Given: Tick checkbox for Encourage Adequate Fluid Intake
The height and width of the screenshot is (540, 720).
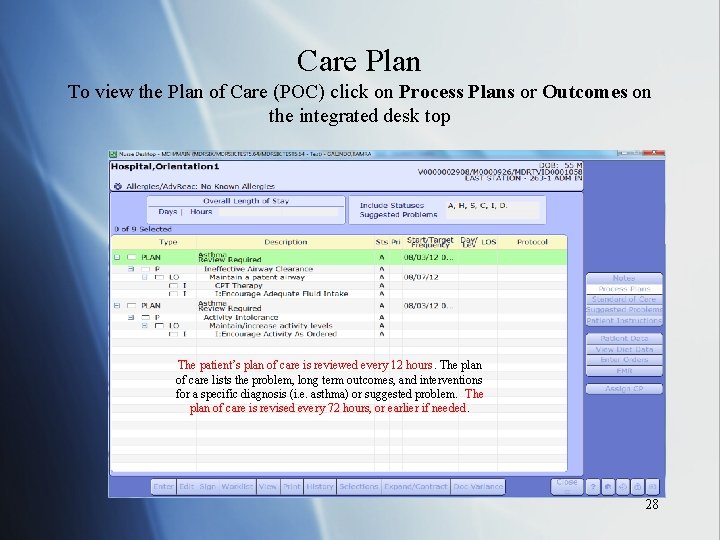Looking at the screenshot, I should [173, 293].
